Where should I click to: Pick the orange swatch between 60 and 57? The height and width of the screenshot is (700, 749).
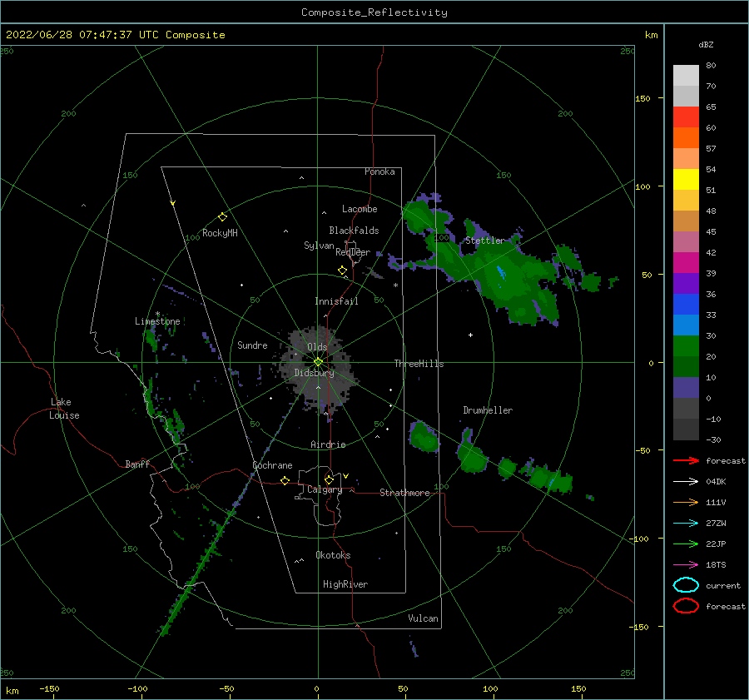[686, 137]
